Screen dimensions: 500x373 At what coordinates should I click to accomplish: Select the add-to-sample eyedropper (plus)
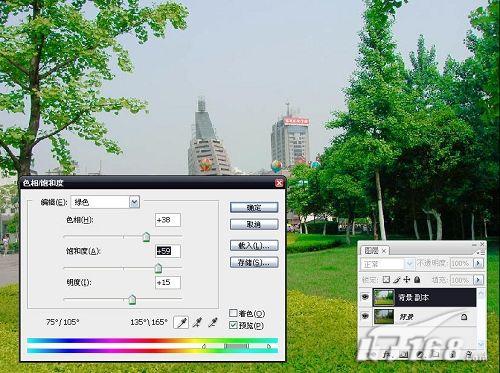[x=198, y=322]
